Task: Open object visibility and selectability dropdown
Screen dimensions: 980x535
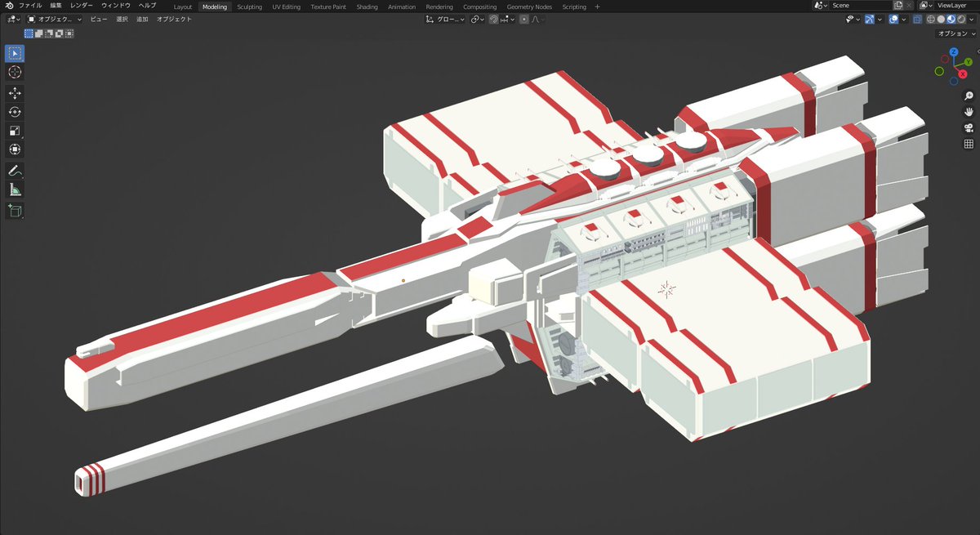Action: [851, 19]
